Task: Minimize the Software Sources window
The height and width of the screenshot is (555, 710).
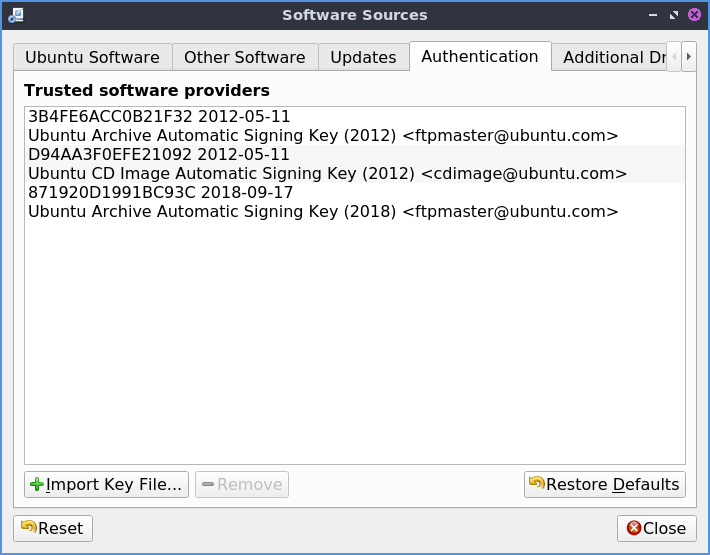Action: 653,15
